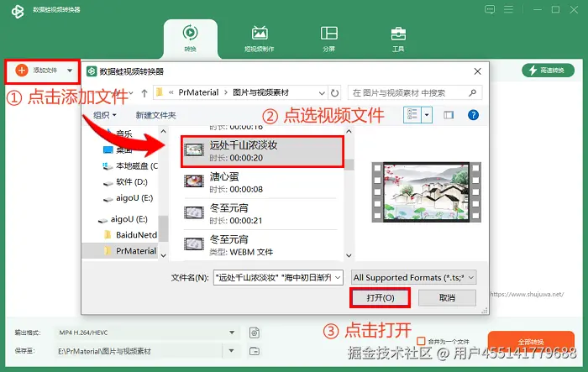Open the view options dropdown arrow
The height and width of the screenshot is (372, 588).
tap(427, 115)
